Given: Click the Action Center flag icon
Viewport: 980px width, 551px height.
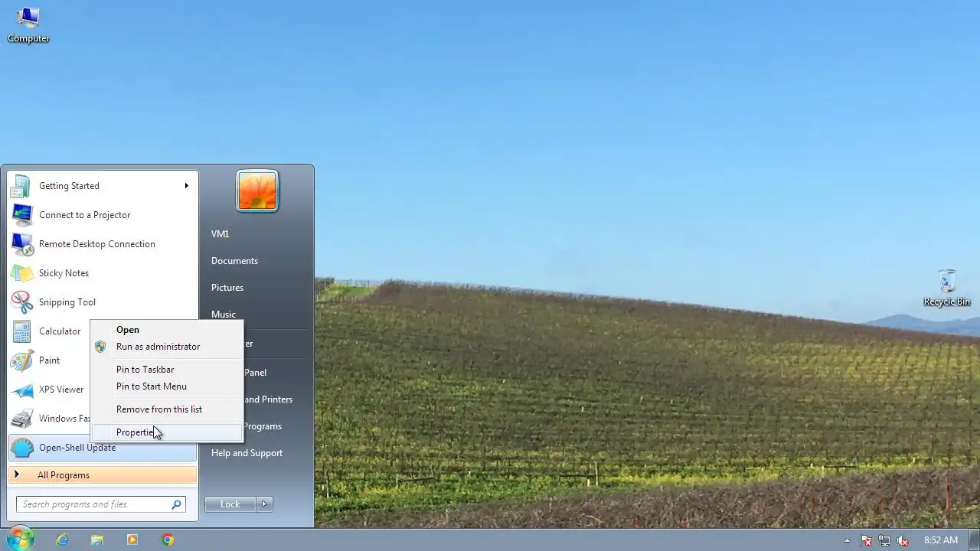Looking at the screenshot, I should 866,540.
